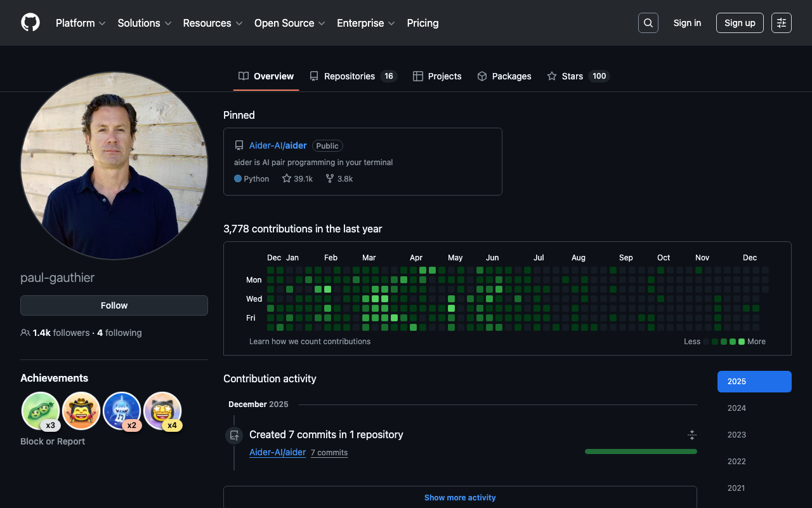Screen dimensions: 812x508
Task: Select the 2023 year filter
Action: click(x=737, y=435)
